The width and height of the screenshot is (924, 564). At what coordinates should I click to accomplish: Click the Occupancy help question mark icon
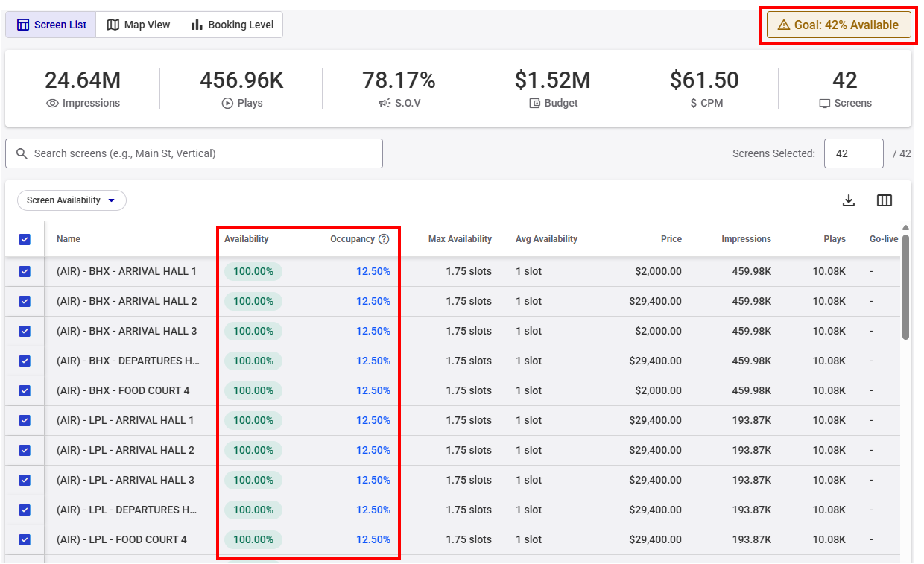pyautogui.click(x=384, y=239)
